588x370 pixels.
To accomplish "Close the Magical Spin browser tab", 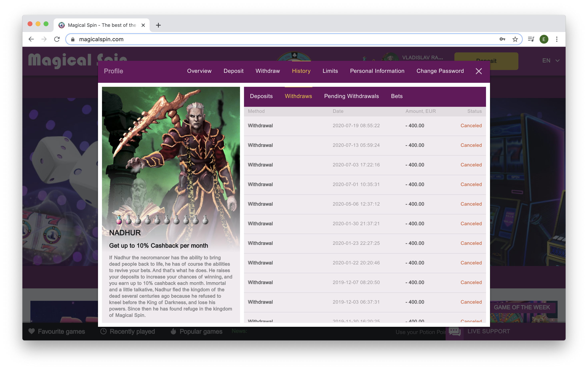I will (143, 25).
